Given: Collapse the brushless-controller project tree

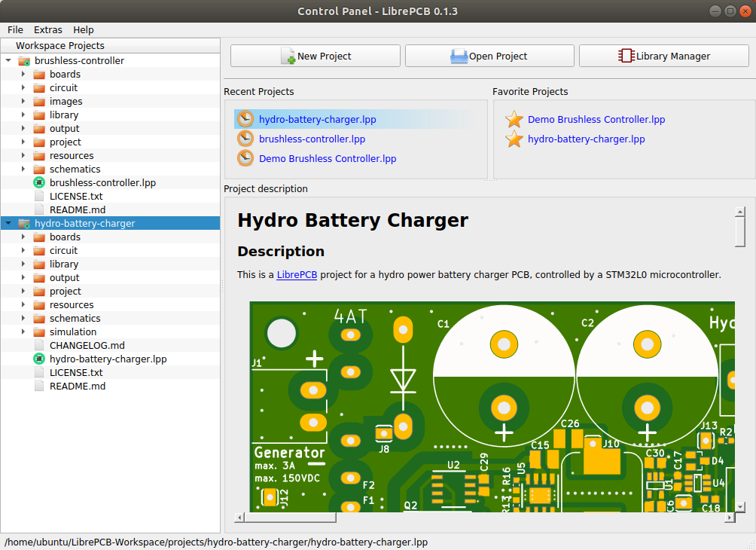Looking at the screenshot, I should tap(8, 61).
